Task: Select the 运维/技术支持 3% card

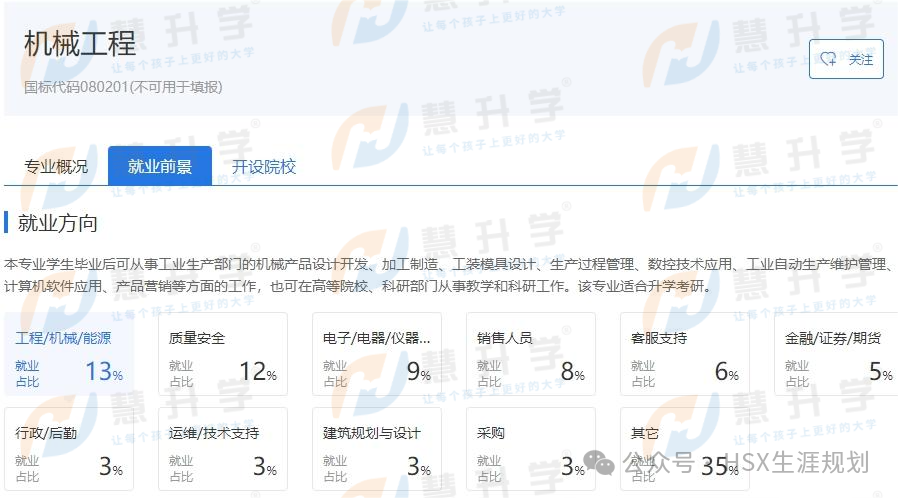Action: [223, 449]
